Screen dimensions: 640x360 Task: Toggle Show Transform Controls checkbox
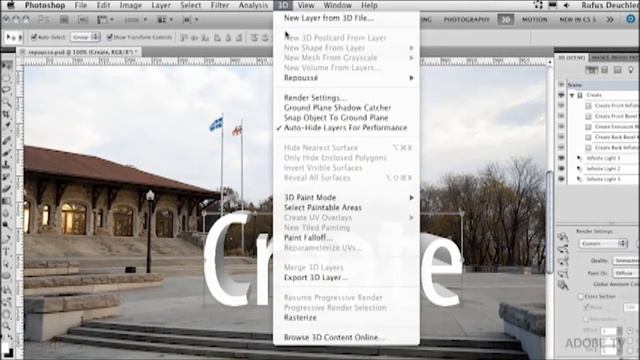(109, 37)
